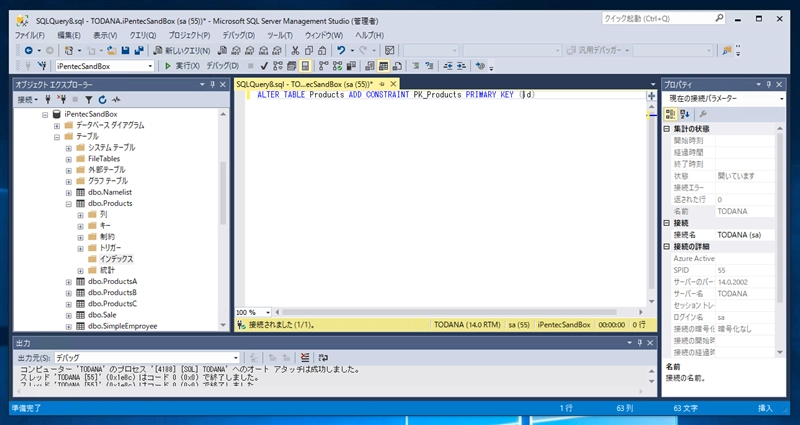Image resolution: width=800 pixels, height=425 pixels.
Task: Click the 新しいクエリ(N) button
Action: (182, 51)
